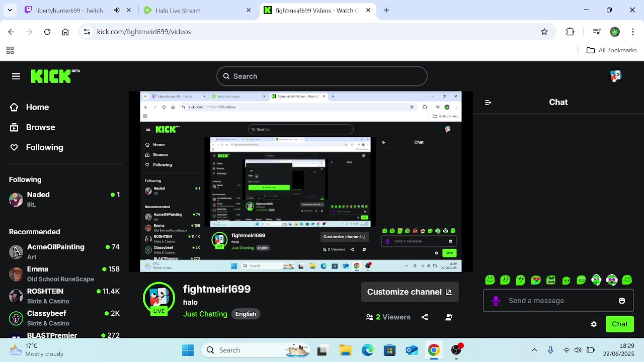Mute audio on libertyhunter699 Twitch tab

(x=117, y=10)
